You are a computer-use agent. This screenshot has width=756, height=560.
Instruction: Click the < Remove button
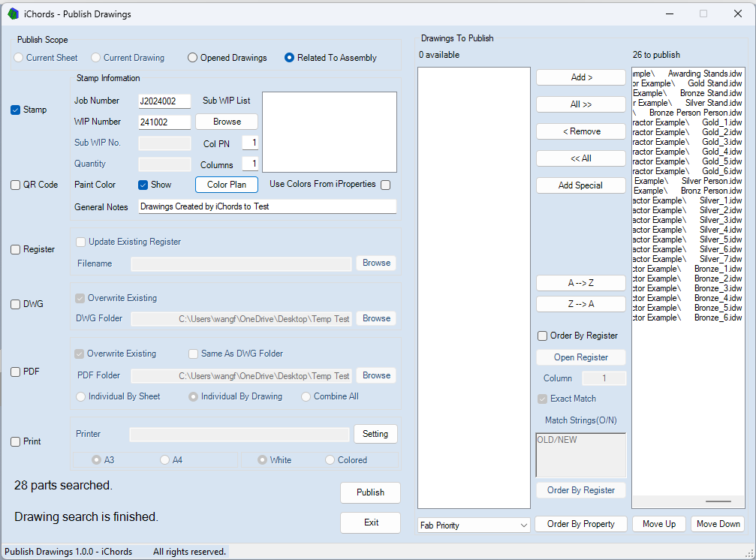(581, 131)
